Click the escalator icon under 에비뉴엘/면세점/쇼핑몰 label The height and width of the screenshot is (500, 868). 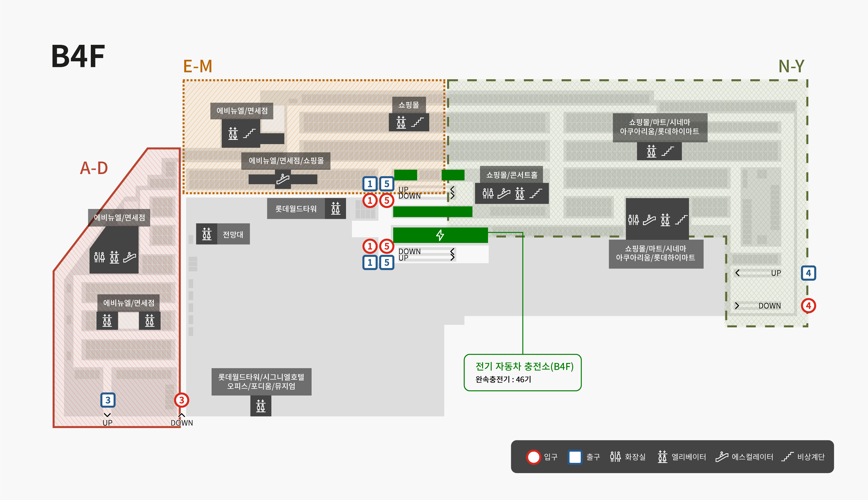click(283, 179)
